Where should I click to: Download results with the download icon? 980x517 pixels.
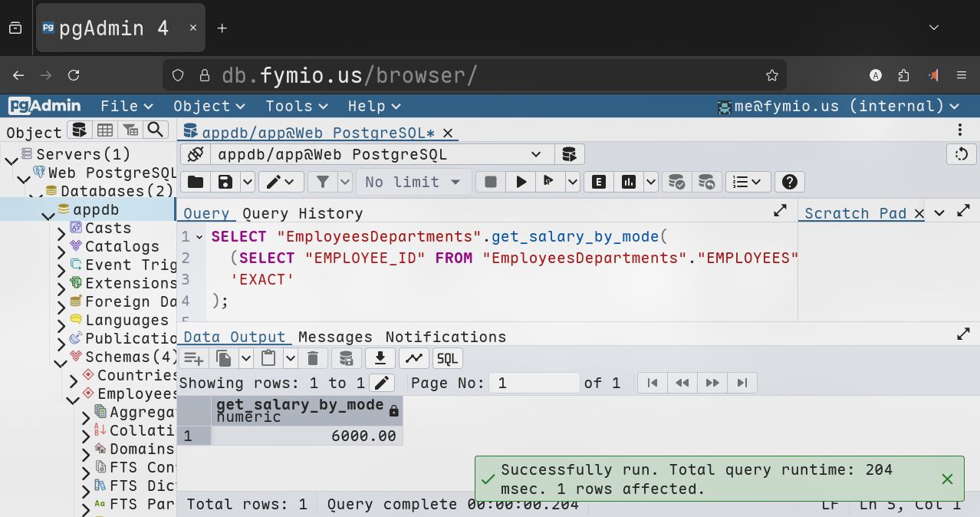click(380, 358)
